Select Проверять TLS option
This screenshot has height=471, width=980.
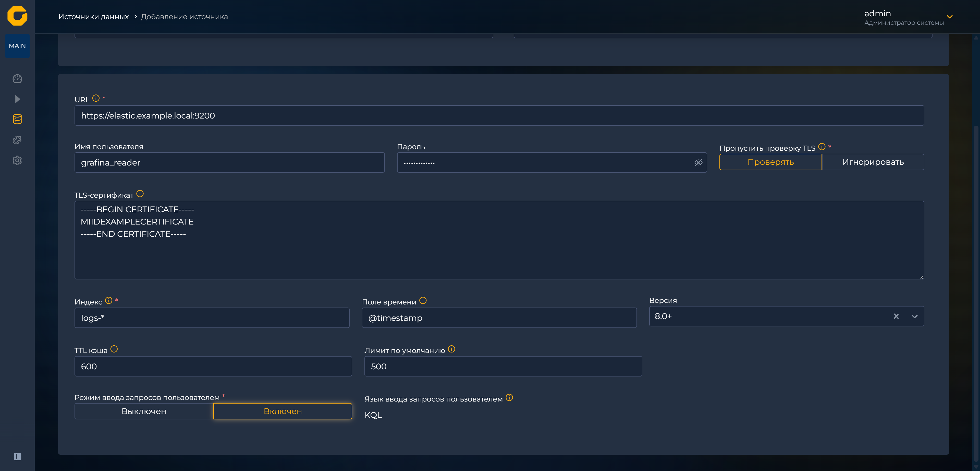tap(771, 162)
